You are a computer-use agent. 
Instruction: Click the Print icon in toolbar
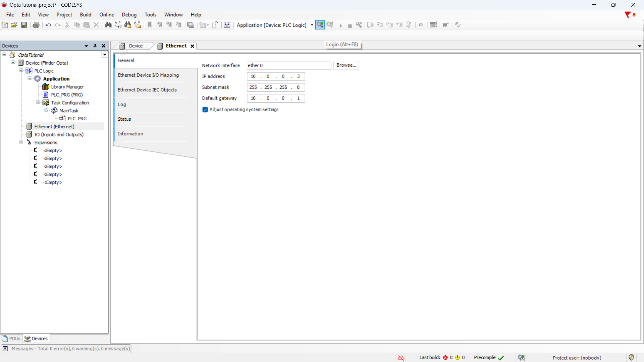click(36, 25)
